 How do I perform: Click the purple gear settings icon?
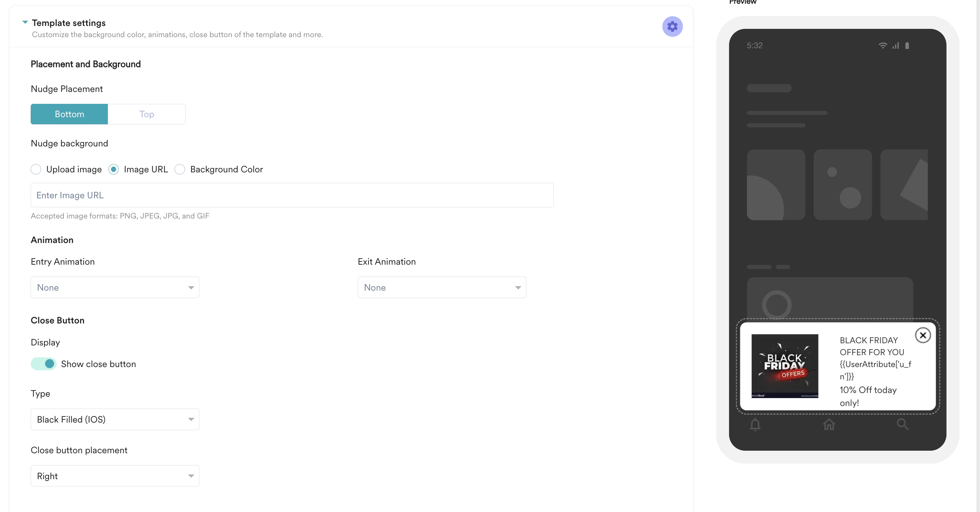[672, 26]
